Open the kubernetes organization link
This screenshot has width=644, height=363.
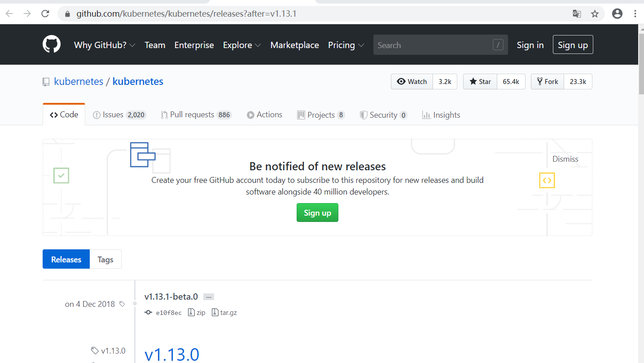tap(79, 81)
